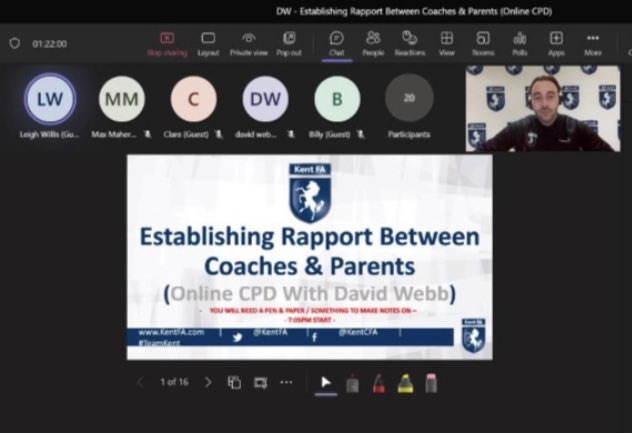
Task: Select the eraser tool
Action: [x=431, y=383]
